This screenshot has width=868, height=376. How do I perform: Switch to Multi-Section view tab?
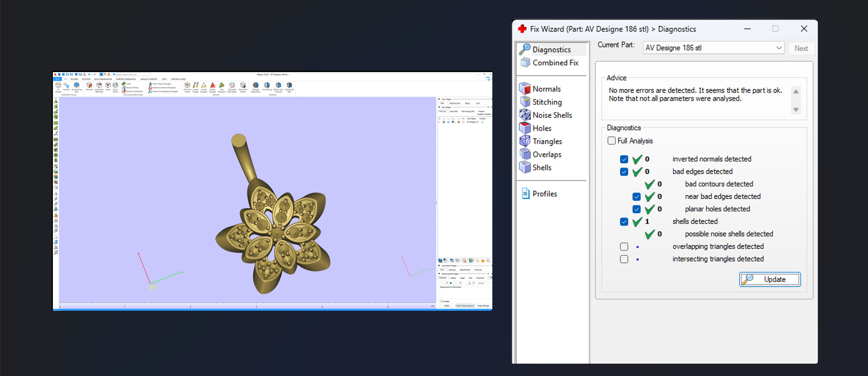coord(455,103)
